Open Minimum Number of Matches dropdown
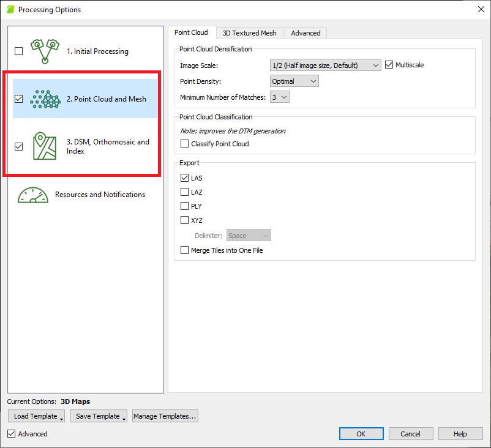Image resolution: width=491 pixels, height=448 pixels. click(279, 97)
